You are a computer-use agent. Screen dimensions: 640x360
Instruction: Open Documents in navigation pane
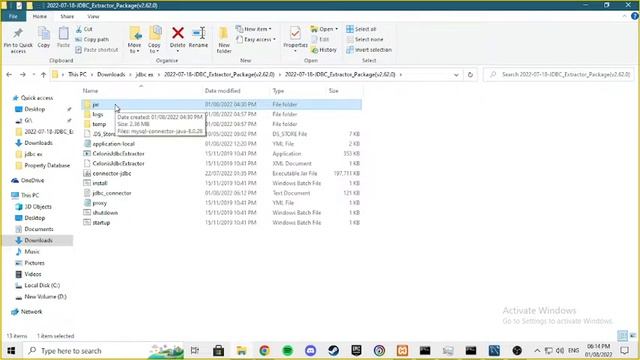click(39, 229)
